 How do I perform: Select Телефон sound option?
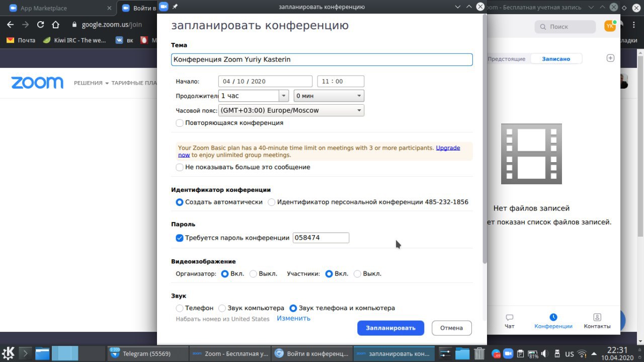pos(180,308)
